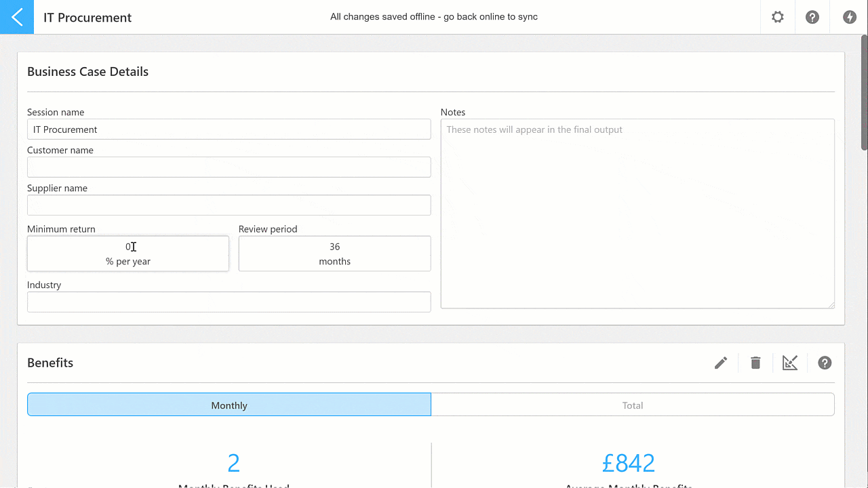This screenshot has height=488, width=868.
Task: Open the Industry field
Action: point(229,302)
